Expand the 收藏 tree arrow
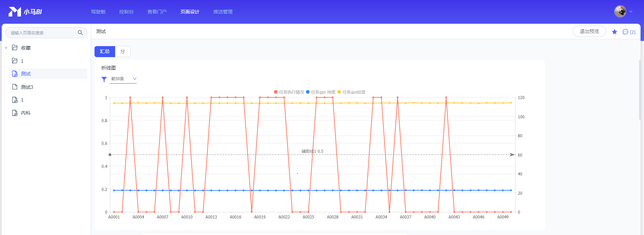644x235 pixels. (6, 48)
